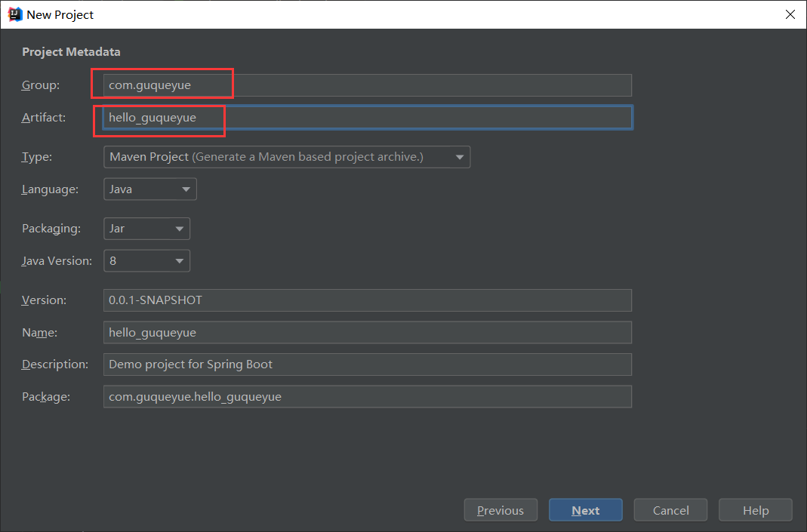Click the Name input field
The image size is (807, 532).
pyautogui.click(x=368, y=332)
